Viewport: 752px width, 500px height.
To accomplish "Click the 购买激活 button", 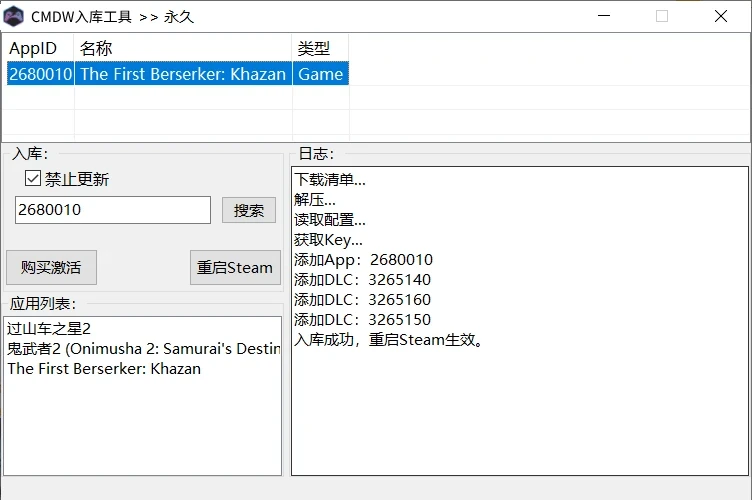I will [51, 267].
